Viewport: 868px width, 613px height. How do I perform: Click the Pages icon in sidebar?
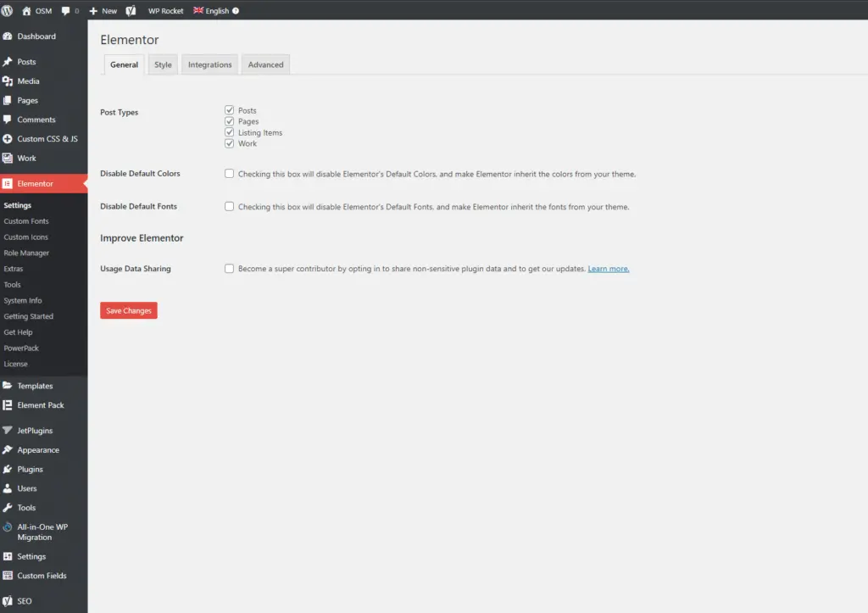[x=7, y=100]
